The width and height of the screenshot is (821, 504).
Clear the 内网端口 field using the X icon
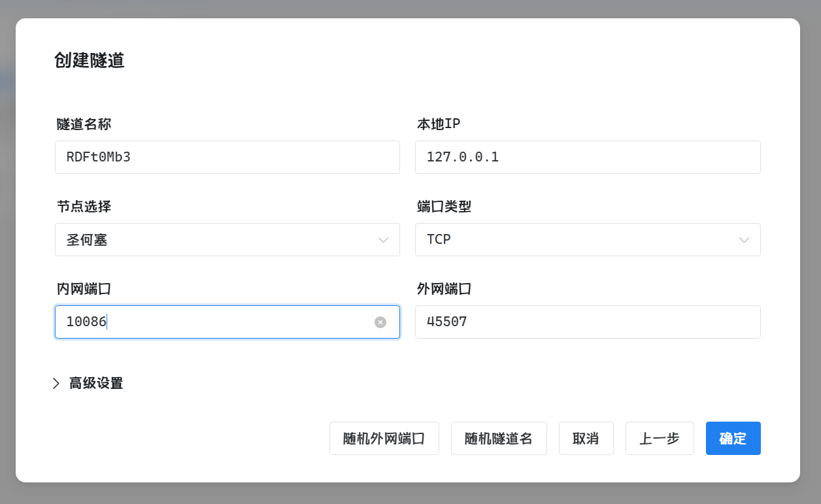coord(380,322)
